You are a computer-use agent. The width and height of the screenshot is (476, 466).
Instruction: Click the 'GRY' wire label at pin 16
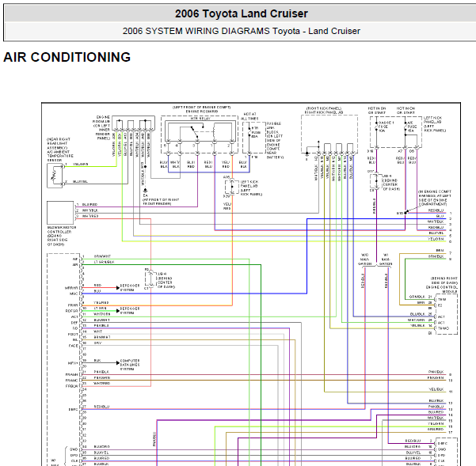point(97,343)
